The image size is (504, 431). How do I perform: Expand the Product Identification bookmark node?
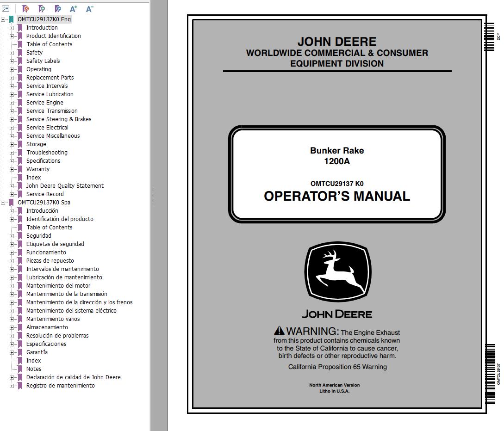12,36
